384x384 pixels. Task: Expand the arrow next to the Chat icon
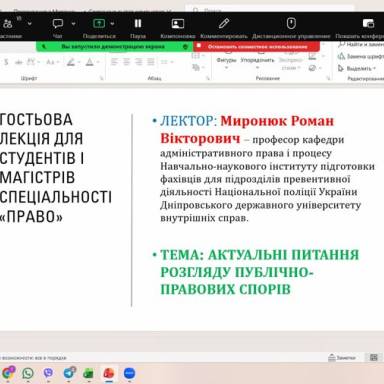tap(73, 24)
